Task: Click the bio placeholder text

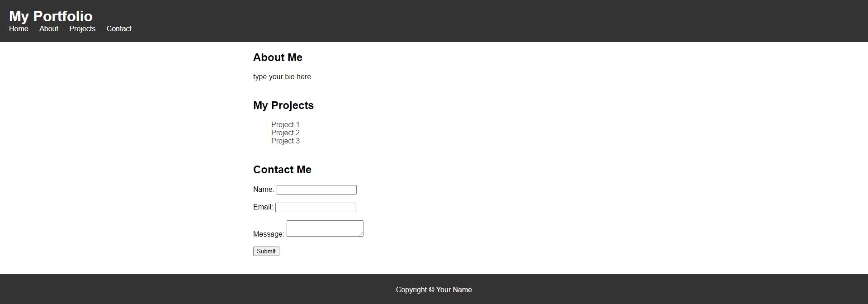Action: [x=282, y=76]
